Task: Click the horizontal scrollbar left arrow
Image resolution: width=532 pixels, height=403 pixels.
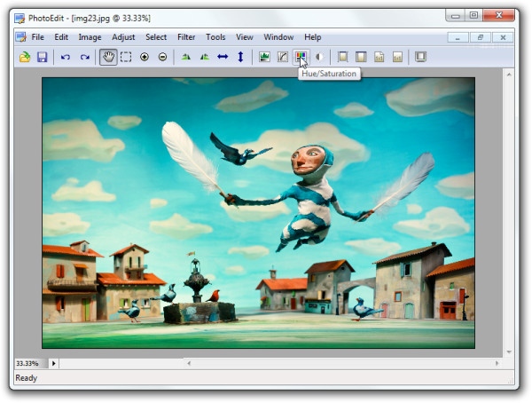Action: point(189,363)
